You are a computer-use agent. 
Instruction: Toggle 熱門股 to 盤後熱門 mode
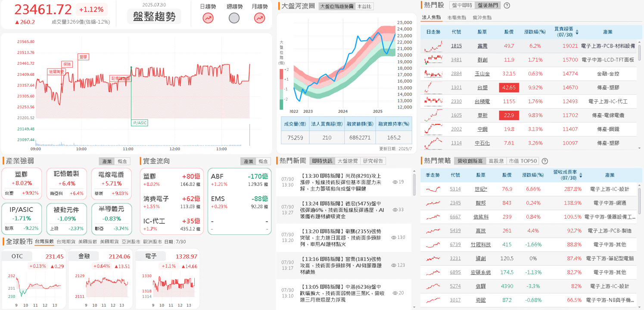pyautogui.click(x=488, y=6)
